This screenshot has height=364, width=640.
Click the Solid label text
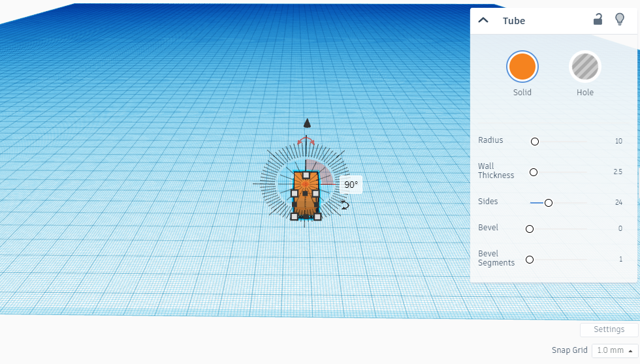point(522,93)
